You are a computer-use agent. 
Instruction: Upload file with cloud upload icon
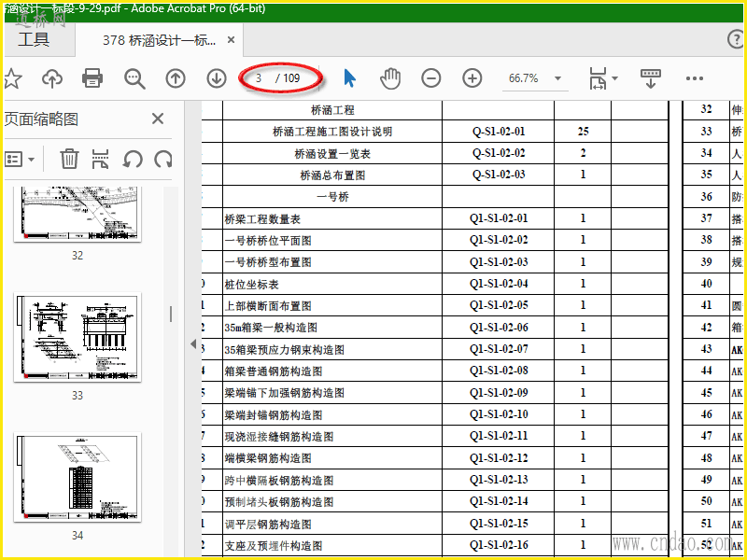pos(52,78)
